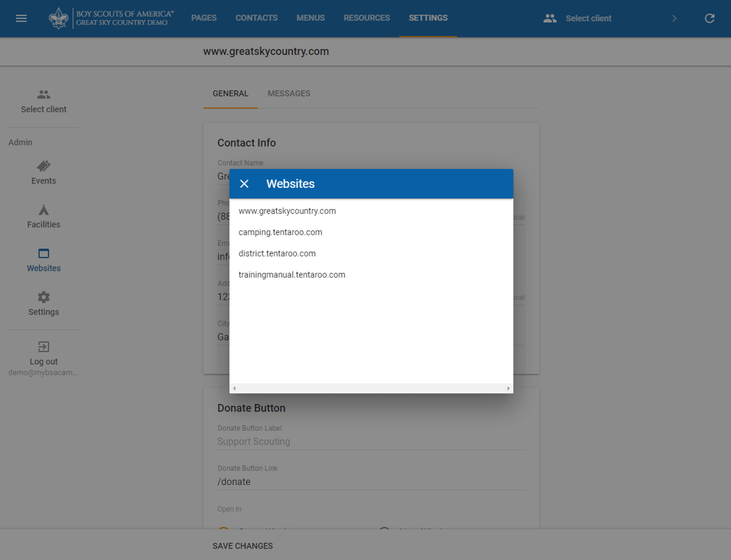Switch to the GENERAL tab

[231, 93]
